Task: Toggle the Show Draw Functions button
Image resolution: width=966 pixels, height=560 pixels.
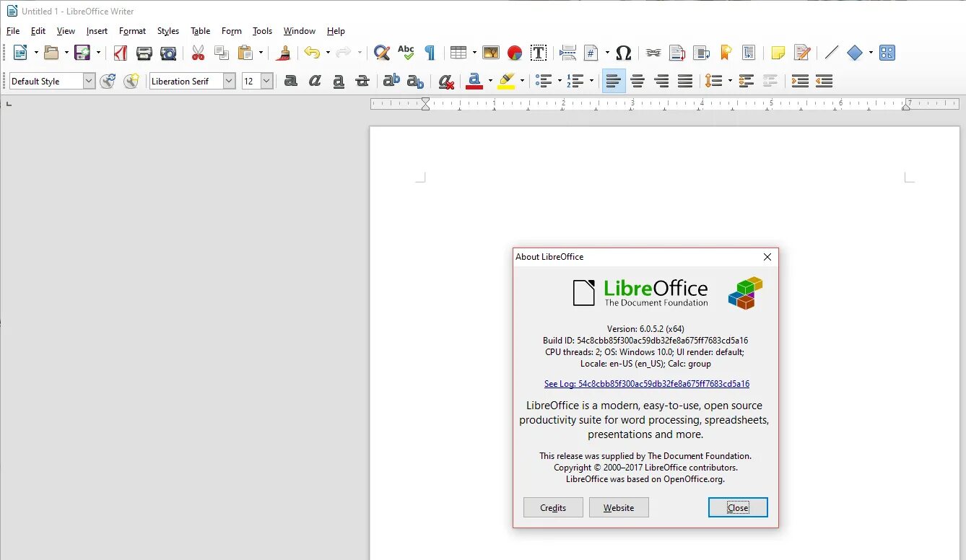Action: click(887, 53)
